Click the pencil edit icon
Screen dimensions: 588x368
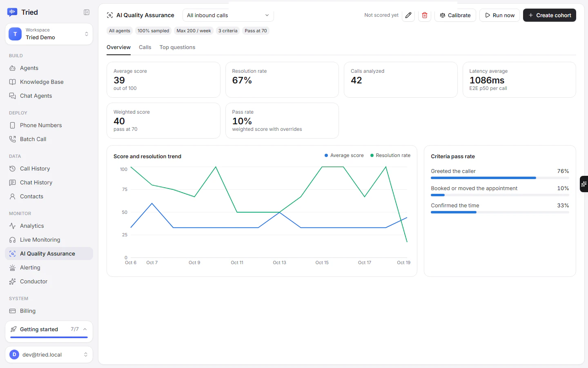pyautogui.click(x=408, y=15)
